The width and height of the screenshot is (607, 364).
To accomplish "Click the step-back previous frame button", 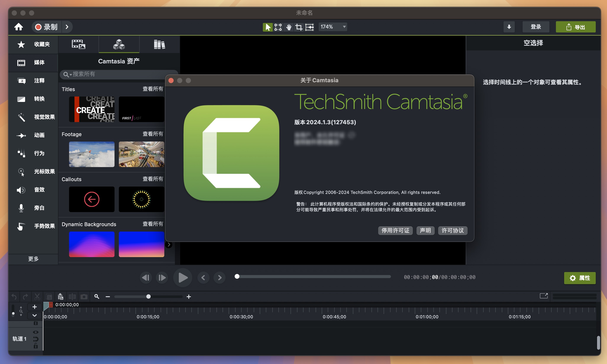I will [146, 278].
